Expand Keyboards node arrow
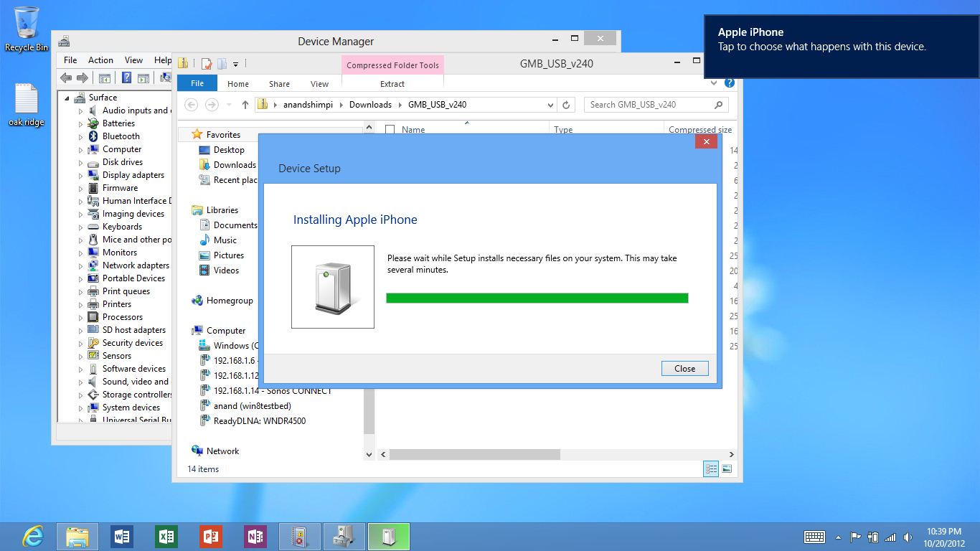 click(x=81, y=227)
